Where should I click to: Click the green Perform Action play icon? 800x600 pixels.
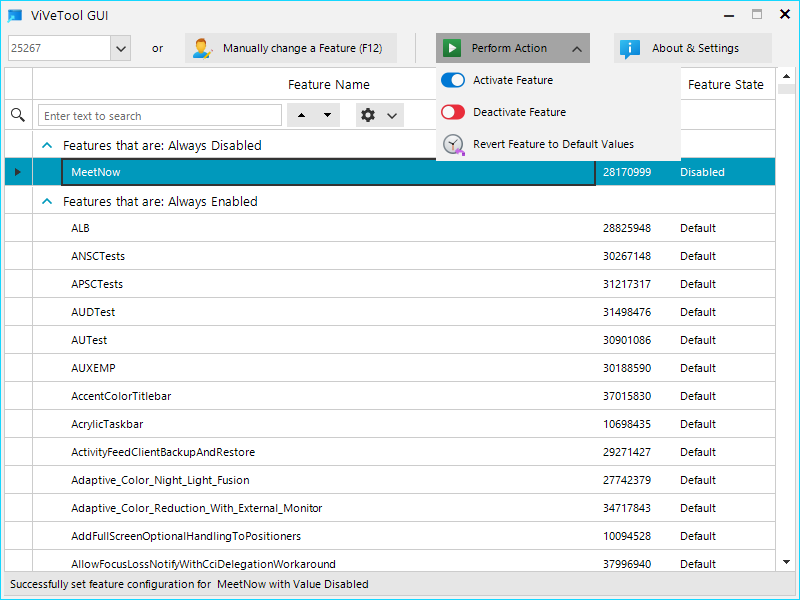tap(452, 48)
